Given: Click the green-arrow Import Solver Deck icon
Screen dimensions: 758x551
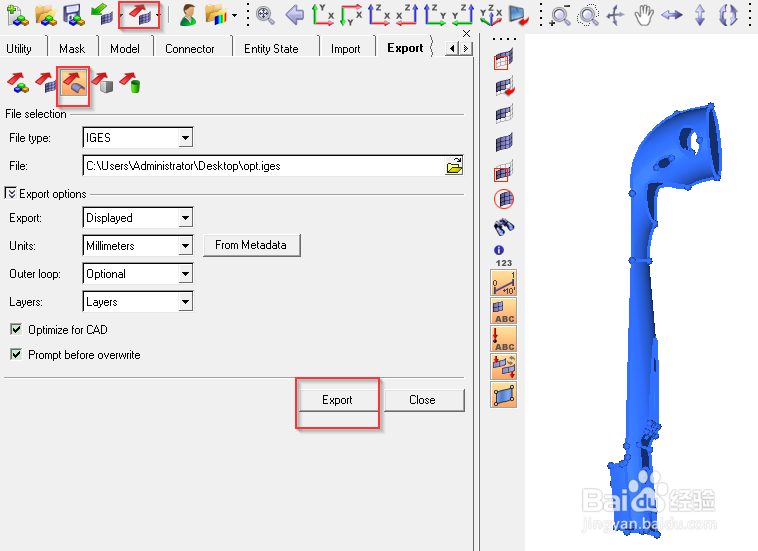Looking at the screenshot, I should click(x=103, y=14).
